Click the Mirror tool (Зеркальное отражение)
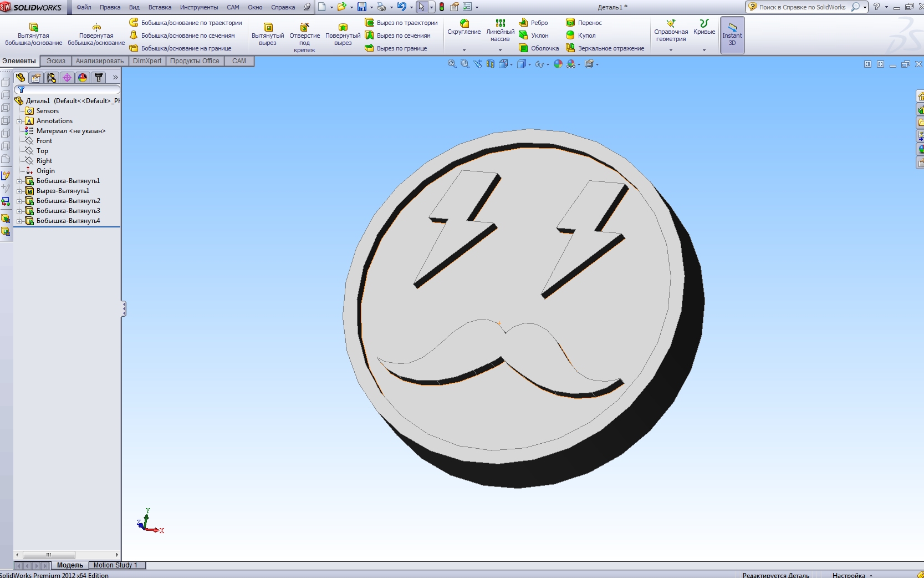 tap(605, 48)
